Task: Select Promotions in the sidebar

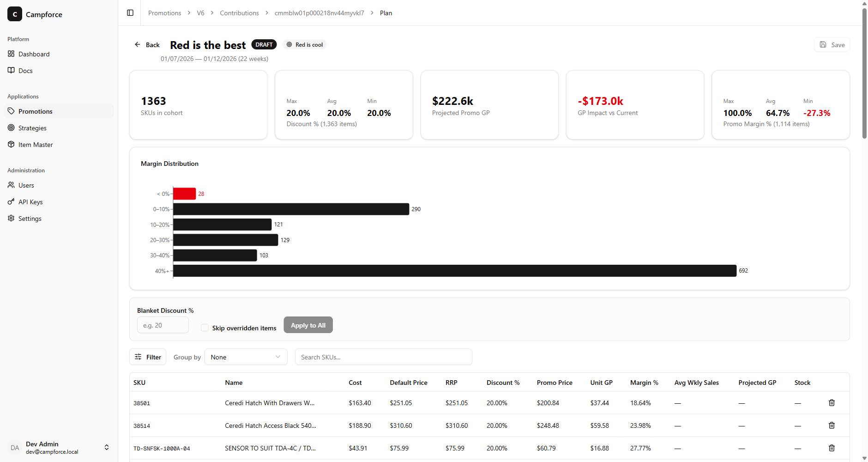Action: tap(59, 111)
